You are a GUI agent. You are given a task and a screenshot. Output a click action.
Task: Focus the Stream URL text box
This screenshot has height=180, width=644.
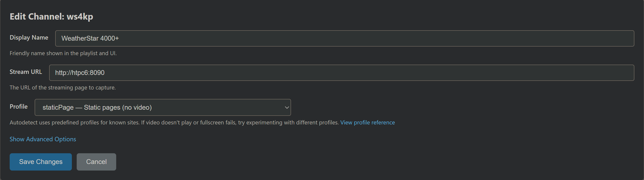click(341, 73)
